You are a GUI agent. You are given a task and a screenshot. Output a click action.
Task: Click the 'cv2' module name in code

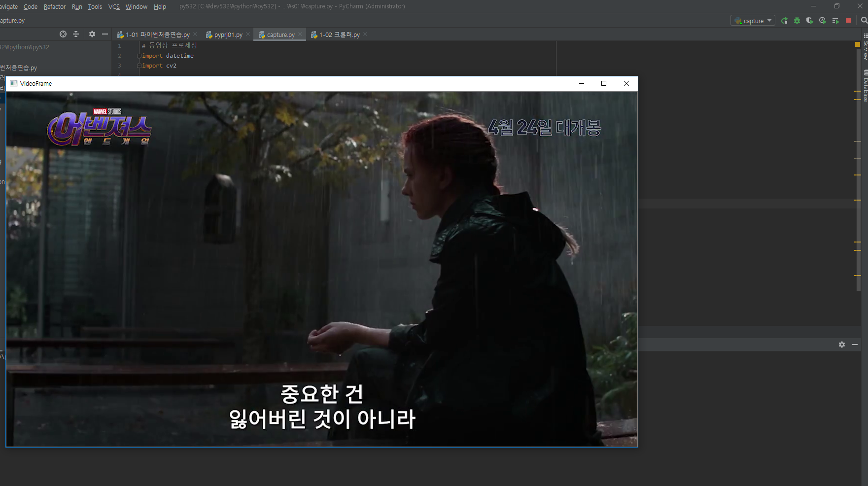click(x=171, y=66)
